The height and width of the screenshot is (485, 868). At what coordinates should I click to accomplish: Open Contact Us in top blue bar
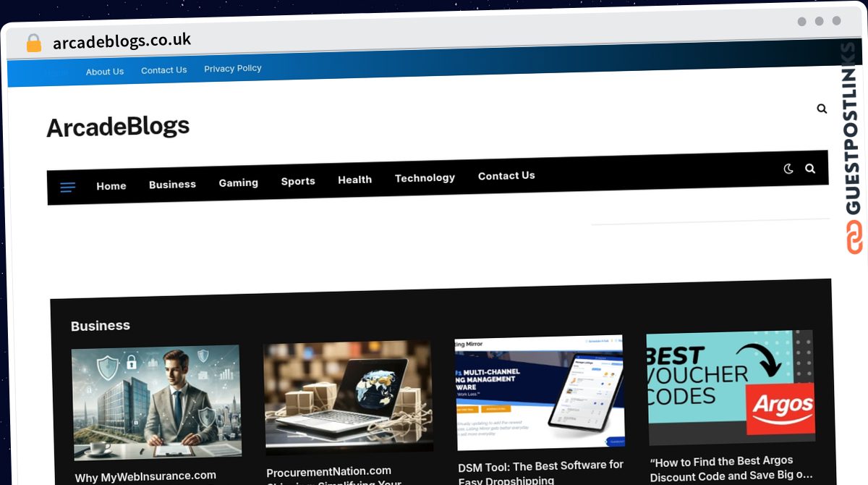tap(163, 70)
